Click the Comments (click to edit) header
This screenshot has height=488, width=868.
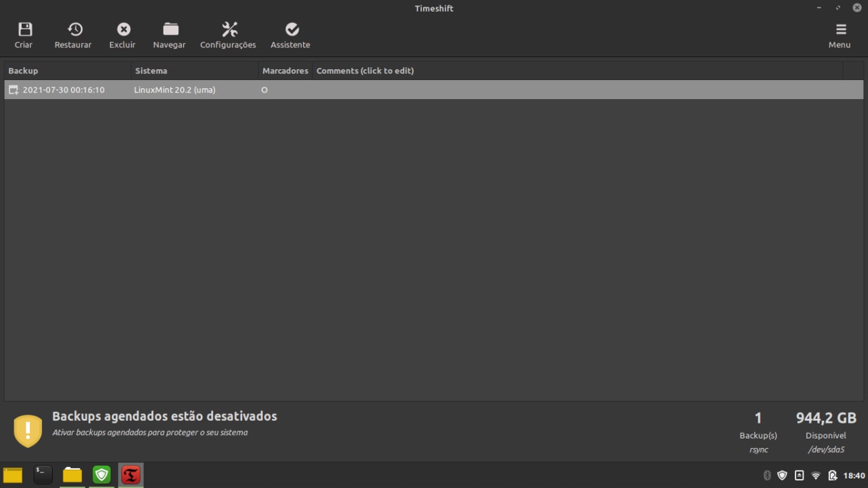(578, 71)
